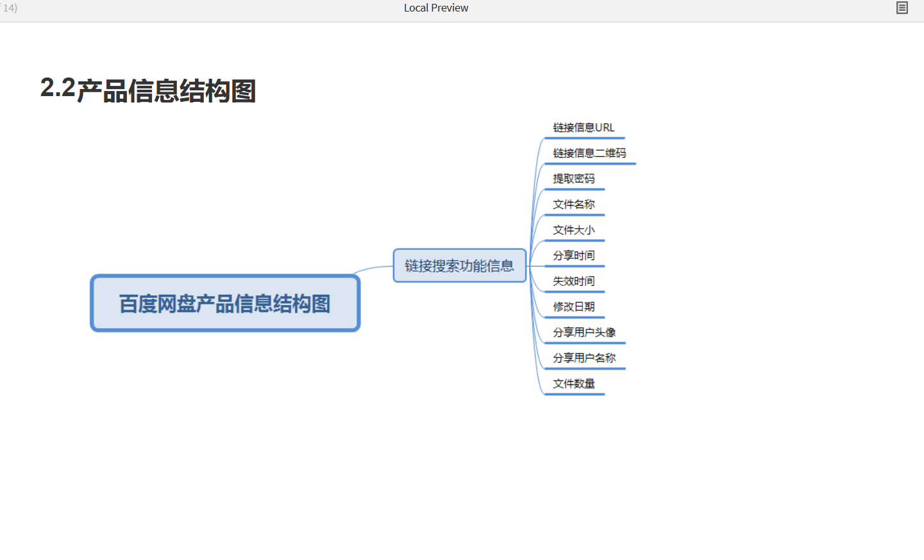Image resolution: width=924 pixels, height=560 pixels.
Task: Click the 分享时间 leaf node
Action: coord(574,256)
